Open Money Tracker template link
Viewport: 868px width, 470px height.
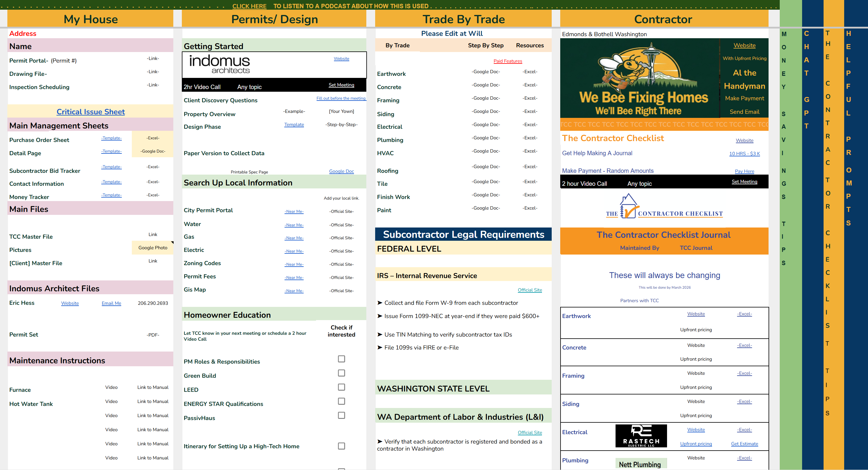coord(112,195)
